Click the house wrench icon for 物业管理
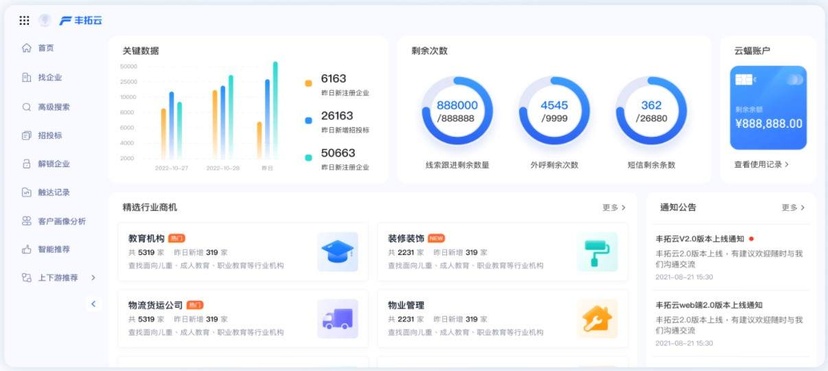The height and width of the screenshot is (371, 828). click(597, 319)
